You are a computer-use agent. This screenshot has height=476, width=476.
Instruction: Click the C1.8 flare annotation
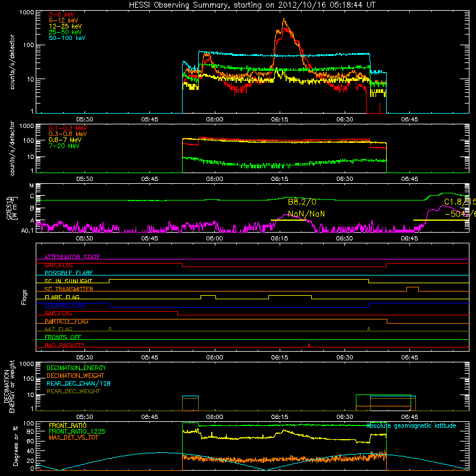(x=459, y=202)
